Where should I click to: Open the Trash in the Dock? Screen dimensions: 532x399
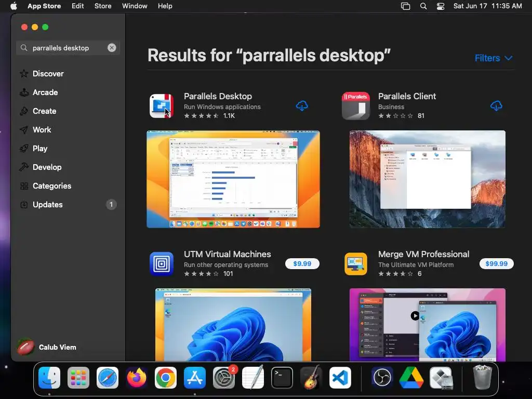pos(482,377)
